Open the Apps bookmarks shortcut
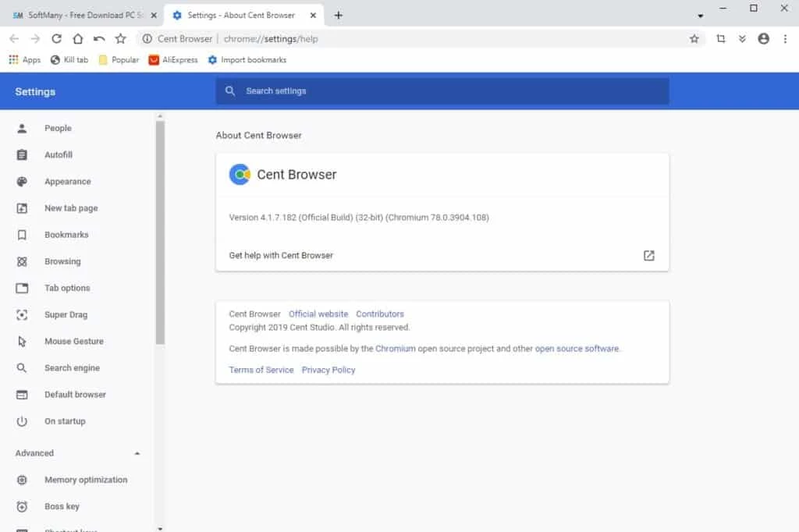 pos(24,60)
